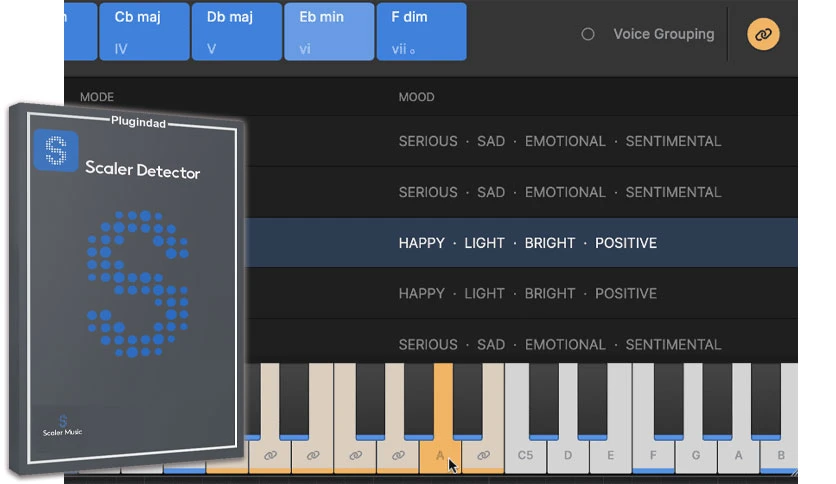This screenshot has width=836, height=484.
Task: Choose the SERIOUS SAD row right above highlighted row
Action: tap(521, 192)
